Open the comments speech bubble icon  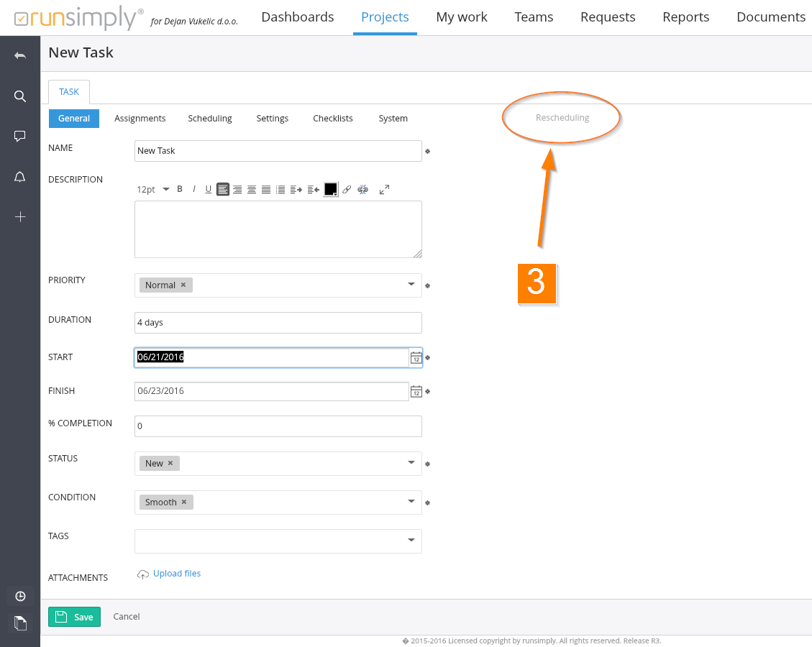[x=20, y=136]
